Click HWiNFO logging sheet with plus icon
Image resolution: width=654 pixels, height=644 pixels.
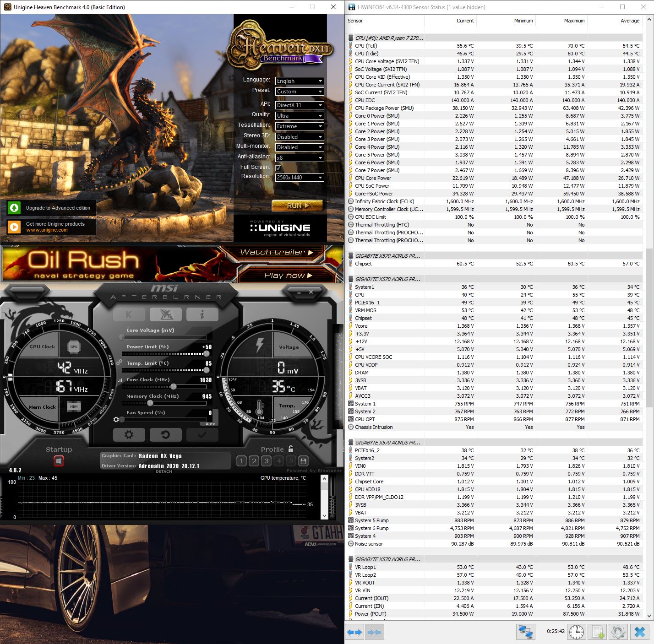pos(598,632)
